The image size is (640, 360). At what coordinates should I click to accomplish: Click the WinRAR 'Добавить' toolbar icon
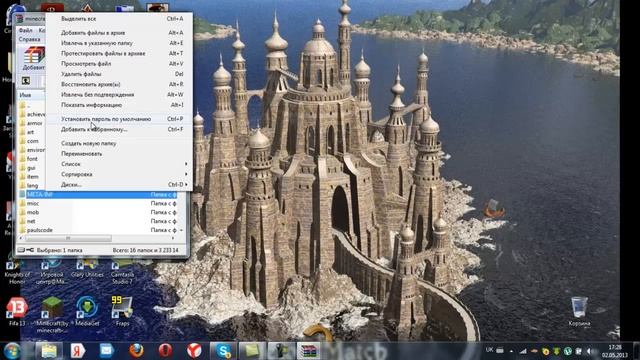tap(33, 59)
